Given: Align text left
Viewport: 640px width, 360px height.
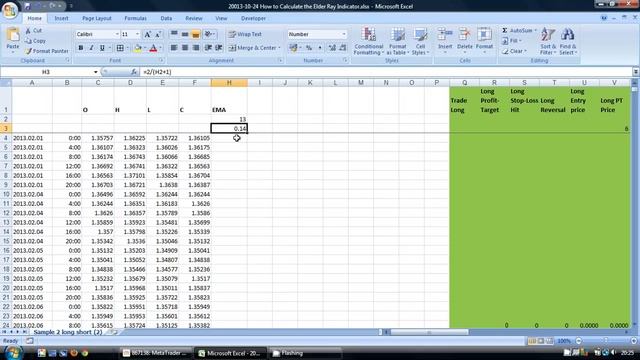Looking at the screenshot, I should (x=174, y=48).
